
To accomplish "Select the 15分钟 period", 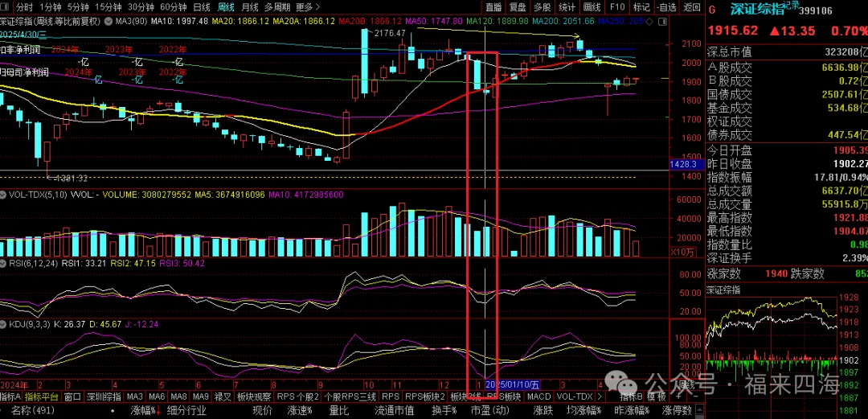I will pyautogui.click(x=108, y=8).
